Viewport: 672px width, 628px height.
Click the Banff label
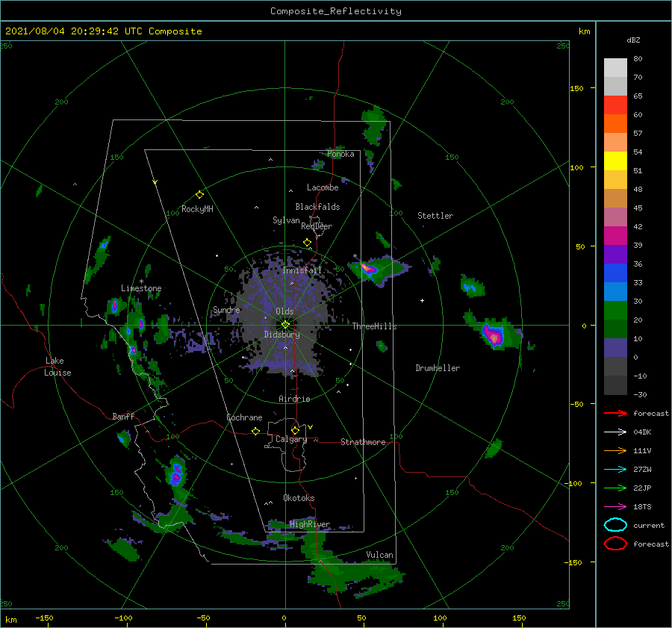123,416
